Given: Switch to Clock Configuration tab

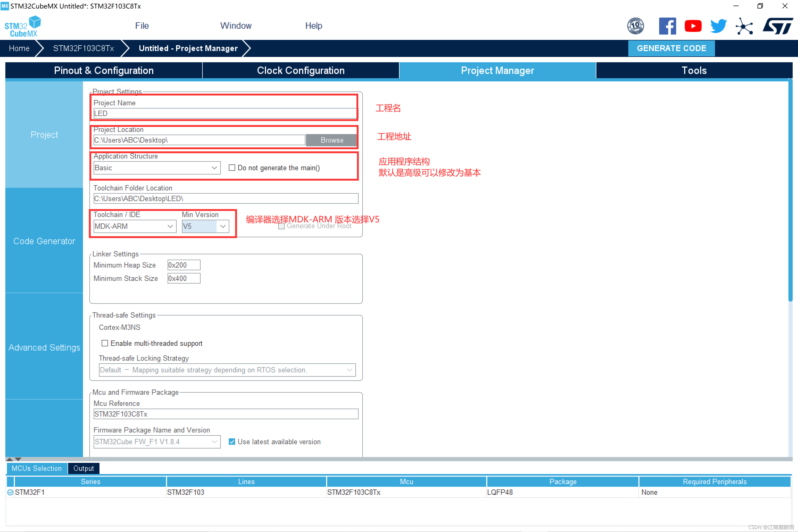Looking at the screenshot, I should pos(300,70).
